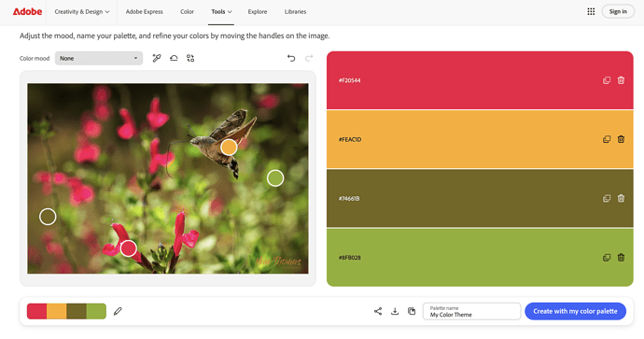Share the color palette

378,312
